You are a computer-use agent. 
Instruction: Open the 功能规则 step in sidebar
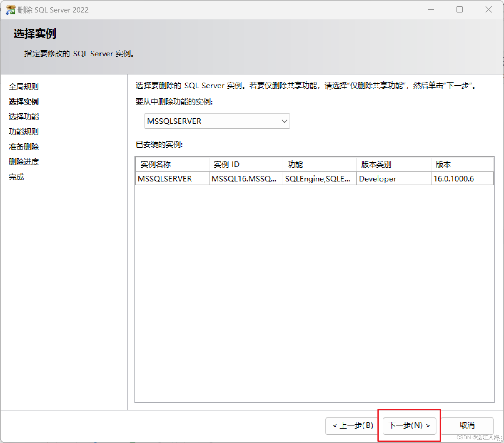point(24,132)
